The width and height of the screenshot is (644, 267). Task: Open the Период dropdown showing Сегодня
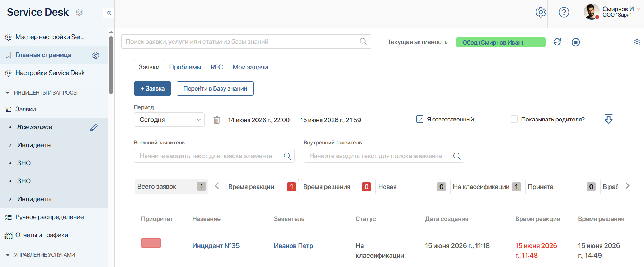(169, 120)
